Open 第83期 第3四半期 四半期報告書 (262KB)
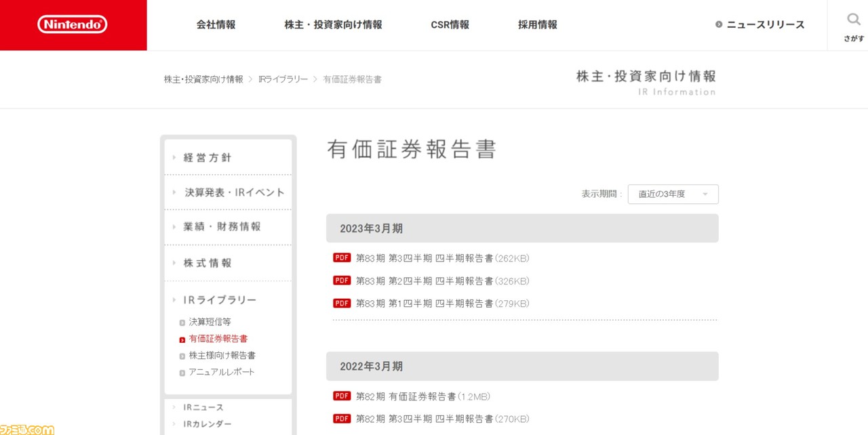Screen dimensions: 868x435 click(x=442, y=258)
